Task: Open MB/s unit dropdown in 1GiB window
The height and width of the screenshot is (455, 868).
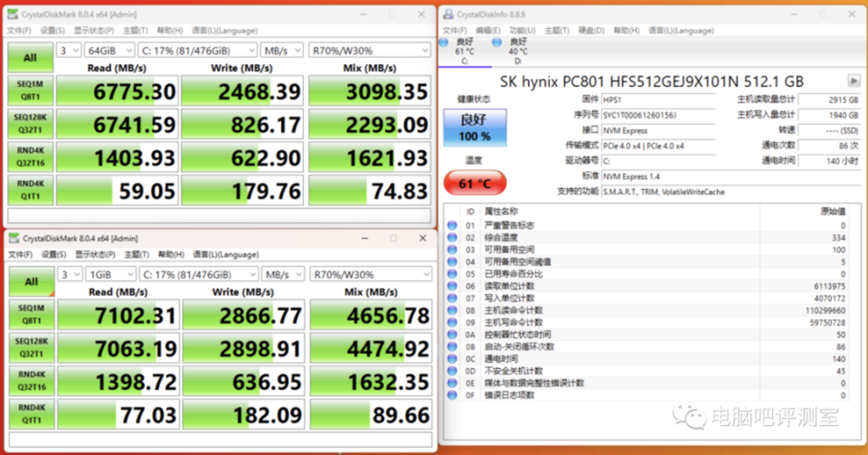Action: 283,274
